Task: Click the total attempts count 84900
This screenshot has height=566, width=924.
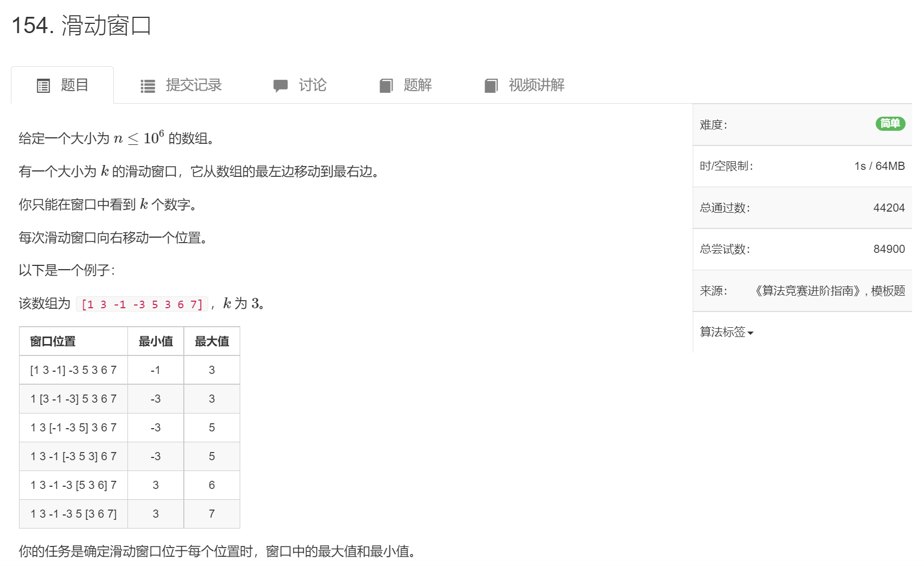Action: pos(889,249)
